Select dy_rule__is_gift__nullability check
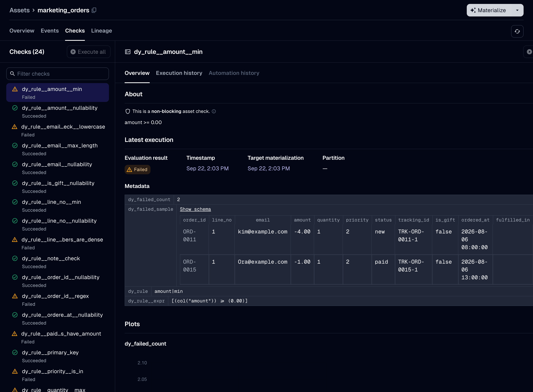The image size is (533, 392). click(x=58, y=187)
